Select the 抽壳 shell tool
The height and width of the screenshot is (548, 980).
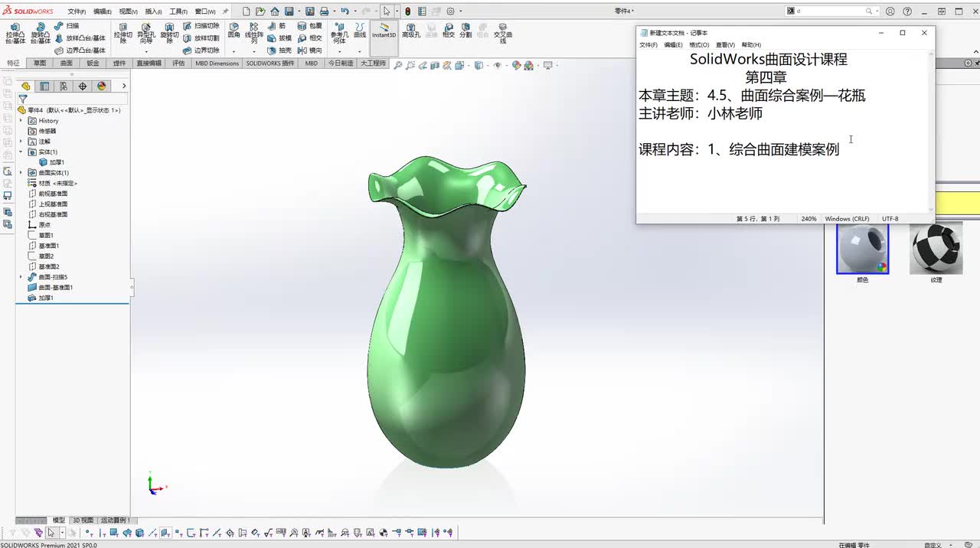click(x=279, y=50)
